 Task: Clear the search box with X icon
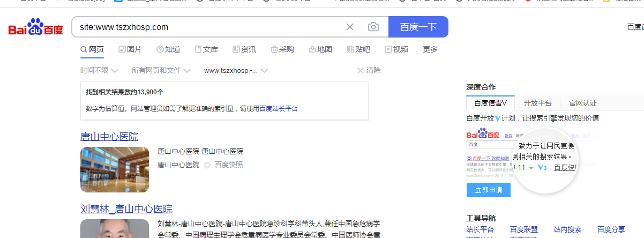(350, 27)
